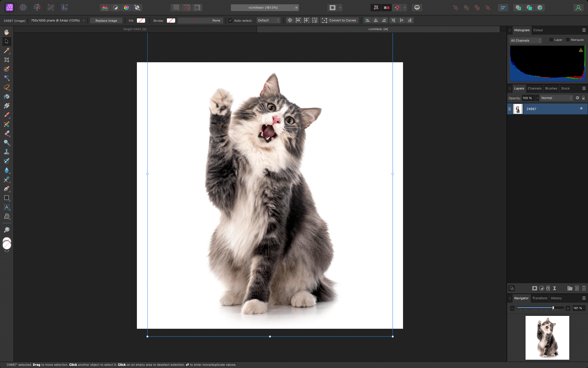Select the Erase tool
588x368 pixels.
[x=6, y=133]
